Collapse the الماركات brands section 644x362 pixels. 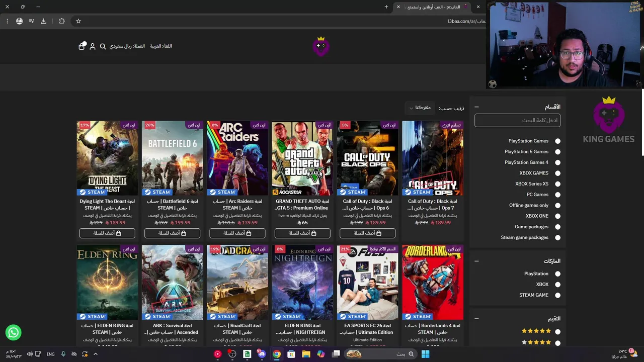476,261
